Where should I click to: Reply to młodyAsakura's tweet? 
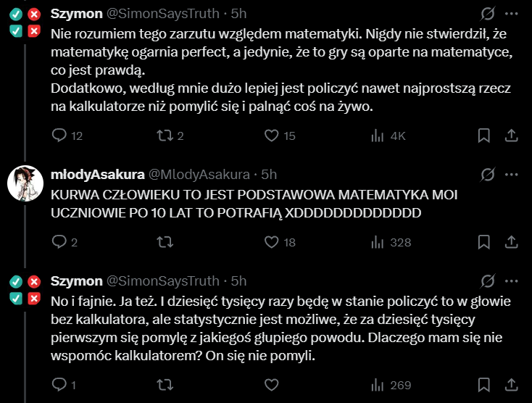[60, 242]
